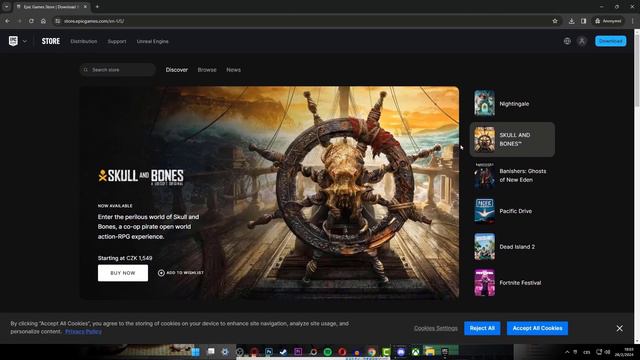Open Steam from the taskbar
Image resolution: width=640 pixels, height=360 pixels.
pyautogui.click(x=283, y=351)
